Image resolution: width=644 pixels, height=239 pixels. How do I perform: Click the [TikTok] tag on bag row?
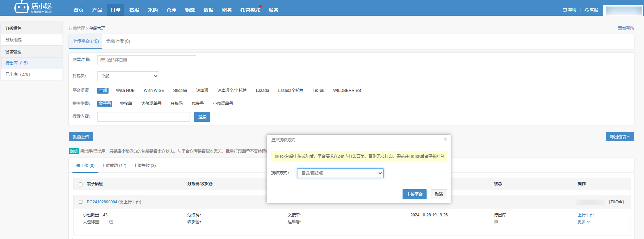[x=616, y=202]
